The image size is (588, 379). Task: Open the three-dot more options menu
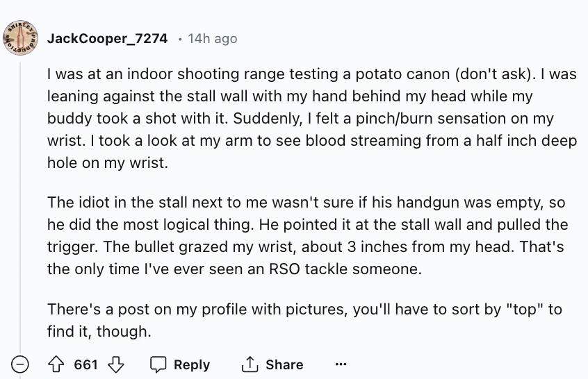tap(340, 364)
